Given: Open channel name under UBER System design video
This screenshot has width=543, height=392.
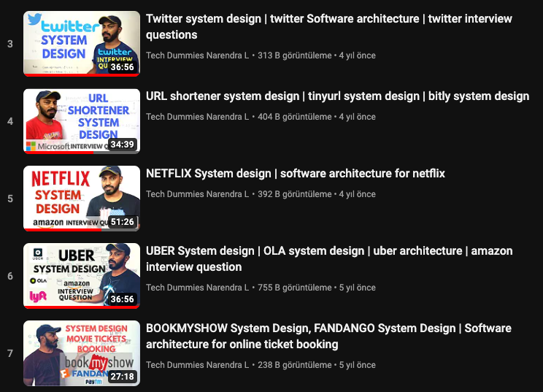Looking at the screenshot, I should tap(197, 288).
